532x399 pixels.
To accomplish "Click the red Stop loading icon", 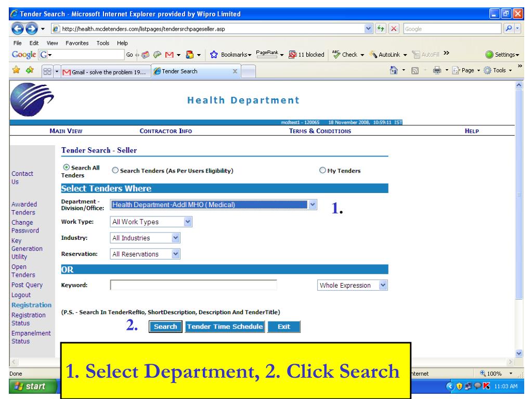I will pyautogui.click(x=394, y=29).
